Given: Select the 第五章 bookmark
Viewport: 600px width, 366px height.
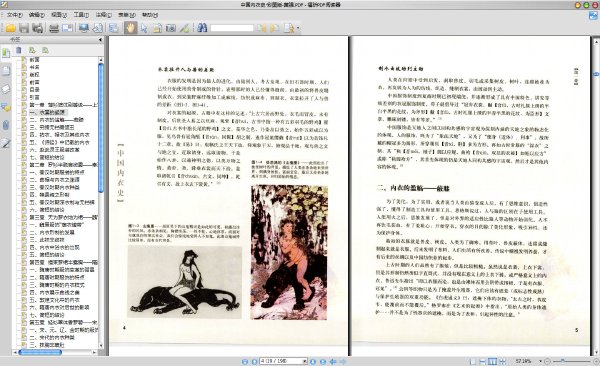Looking at the screenshot, I should coord(63,322).
